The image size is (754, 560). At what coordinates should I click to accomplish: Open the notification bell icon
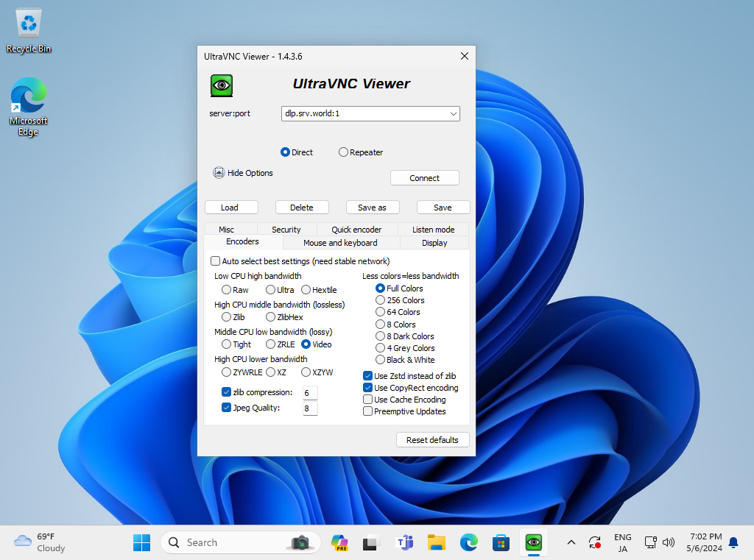[733, 542]
